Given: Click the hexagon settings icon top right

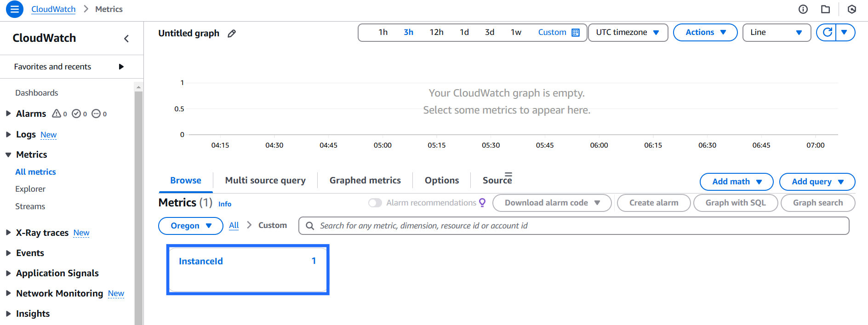Looking at the screenshot, I should (851, 9).
